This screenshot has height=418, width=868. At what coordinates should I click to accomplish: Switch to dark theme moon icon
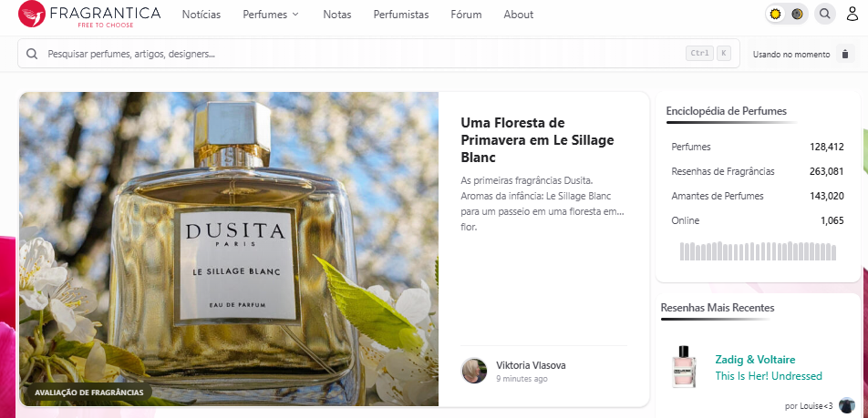point(797,15)
